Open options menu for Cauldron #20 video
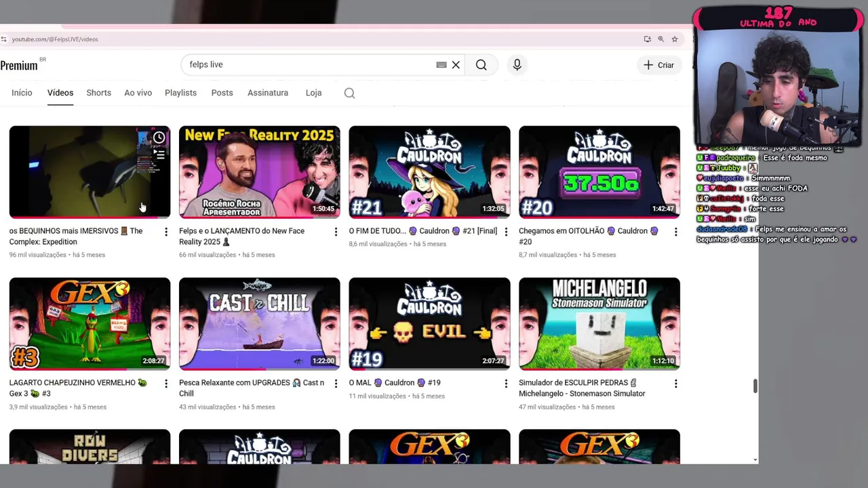This screenshot has width=868, height=488. pos(675,232)
